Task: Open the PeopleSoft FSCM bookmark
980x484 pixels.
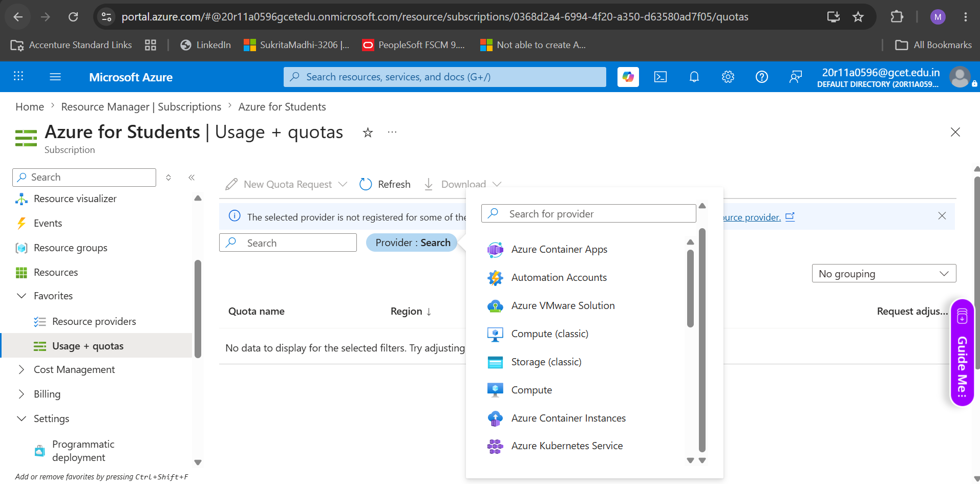Action: 414,45
